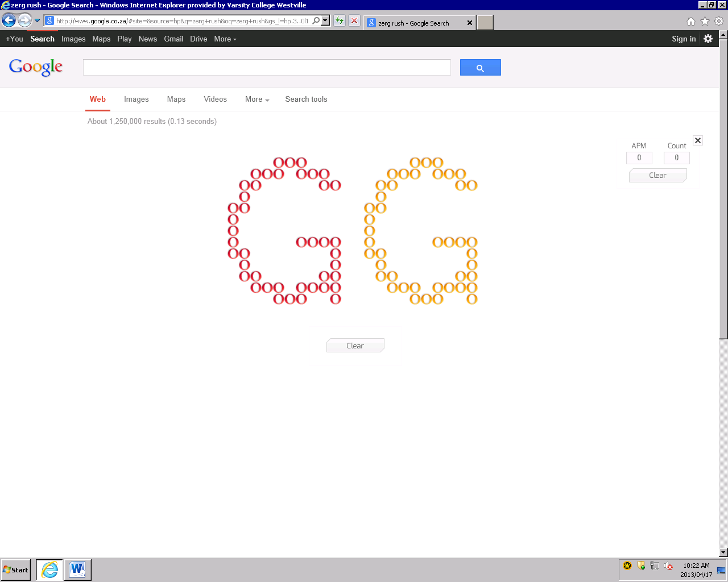This screenshot has width=728, height=582.
Task: Click the address bar URL field
Action: pos(182,21)
